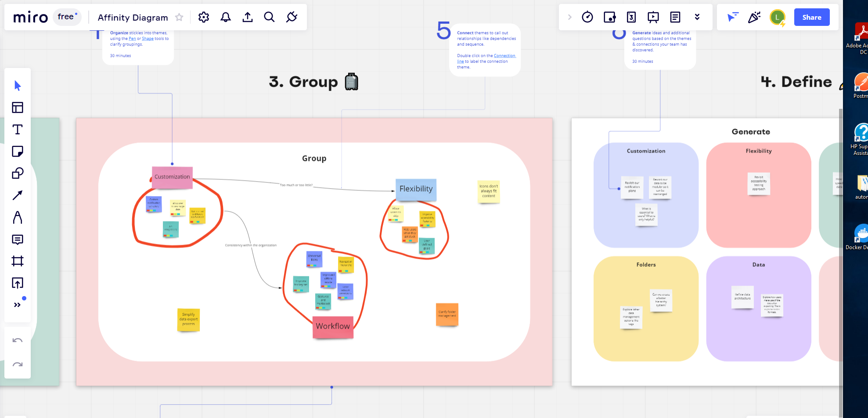Viewport: 868px width, 418px height.
Task: Open the Templates tool
Action: (18, 107)
